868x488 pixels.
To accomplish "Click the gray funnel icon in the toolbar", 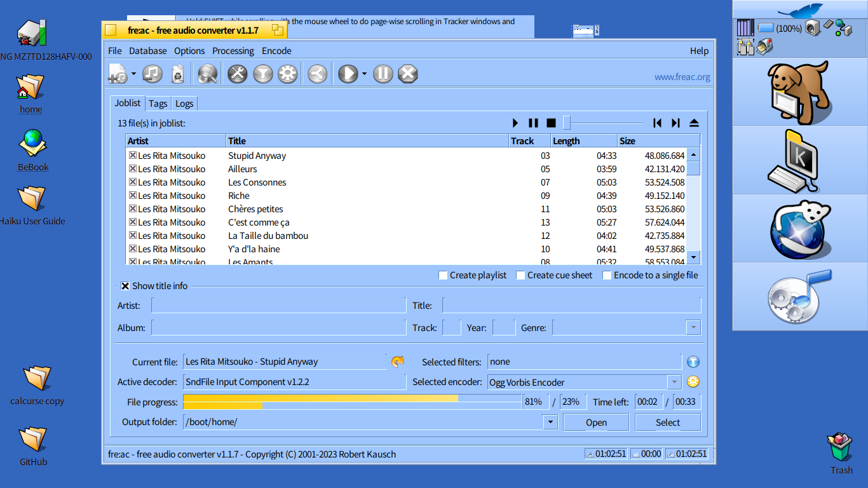I will pyautogui.click(x=262, y=74).
